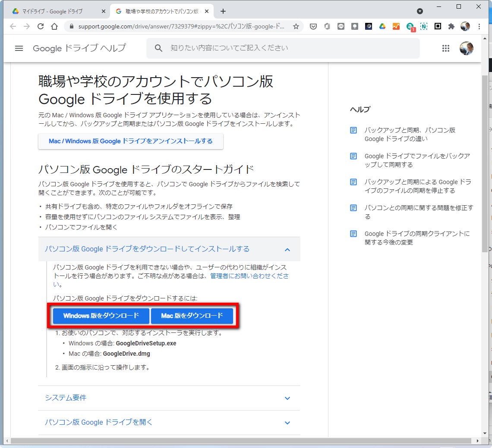Close the マイドライブ tab
492x448 pixels.
pos(104,11)
